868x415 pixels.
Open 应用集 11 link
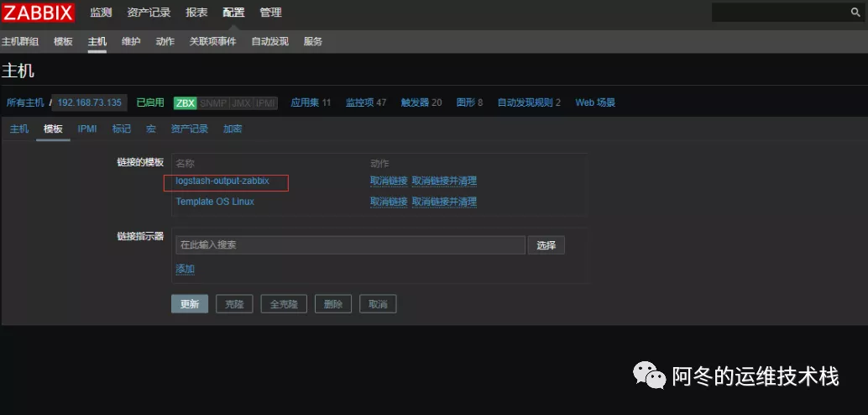point(311,102)
